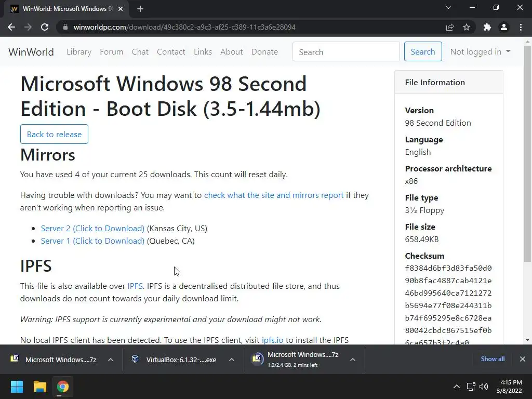532x399 pixels.
Task: Open the Chrome three-dot menu
Action: tap(521, 27)
